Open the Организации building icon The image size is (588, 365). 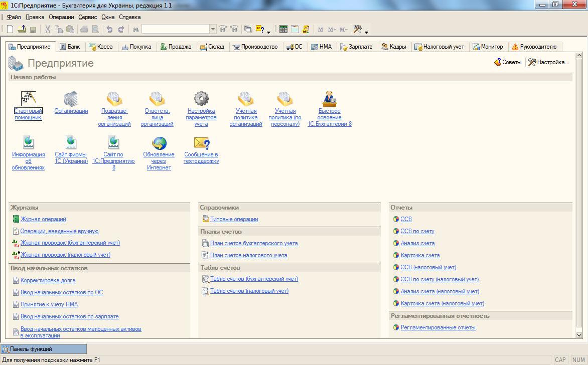click(x=71, y=99)
